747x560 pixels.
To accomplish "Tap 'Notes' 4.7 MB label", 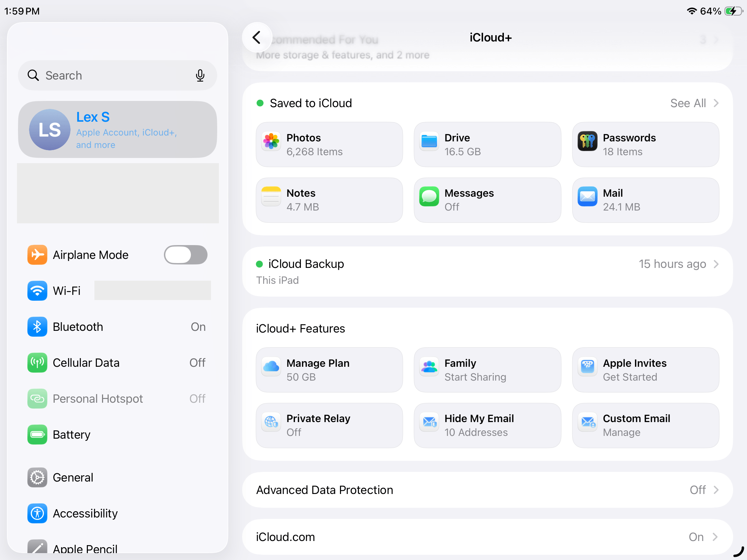I will 303,200.
